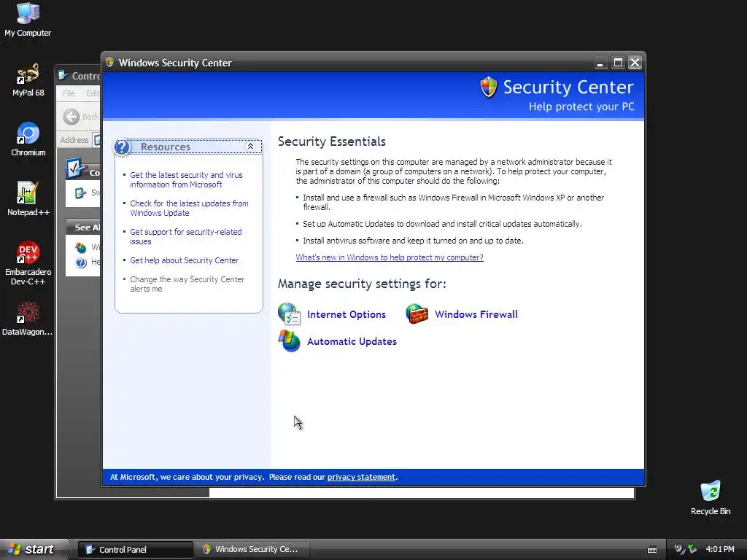Click the Address bar in Control Panel window
747x560 pixels.
pos(96,140)
